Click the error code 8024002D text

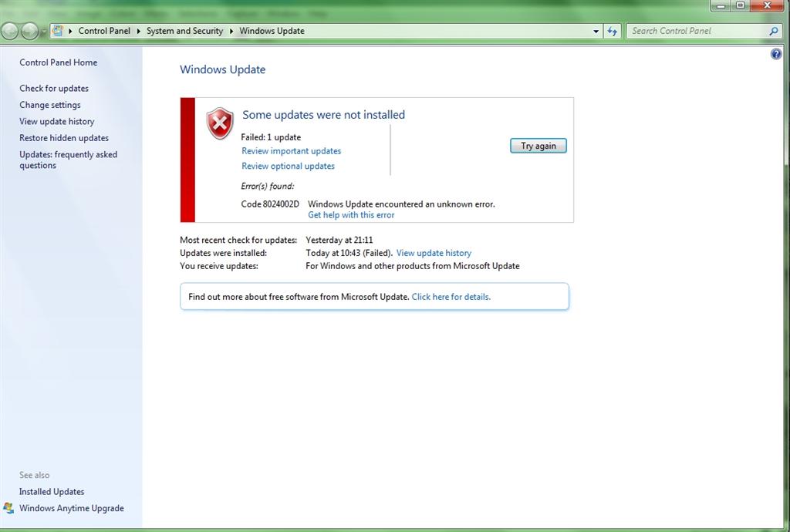point(270,204)
